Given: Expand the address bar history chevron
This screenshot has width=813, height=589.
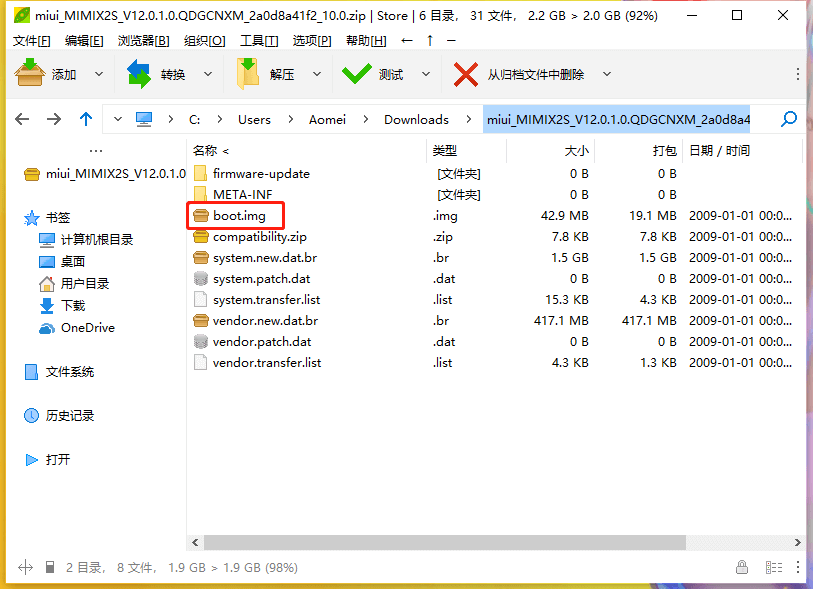Looking at the screenshot, I should point(118,119).
